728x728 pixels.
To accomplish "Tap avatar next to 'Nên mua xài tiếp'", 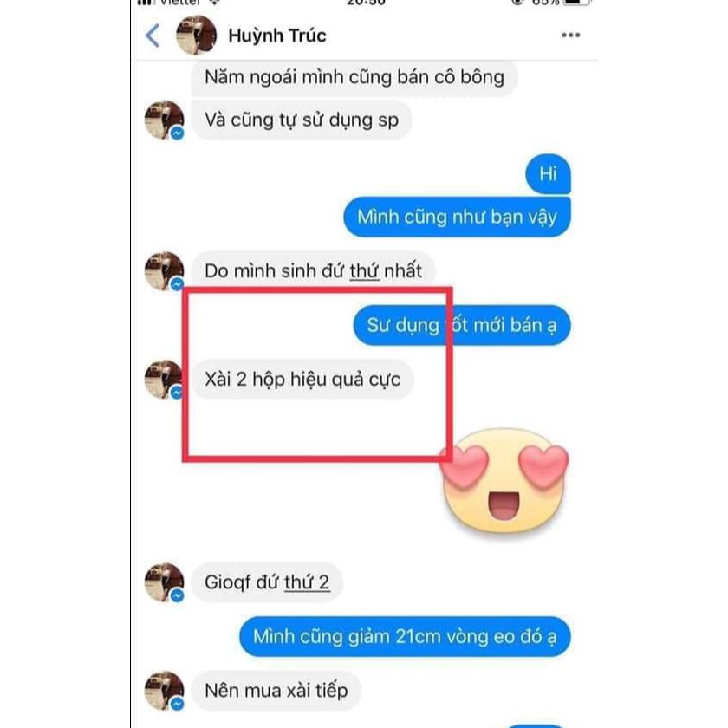I will click(164, 691).
